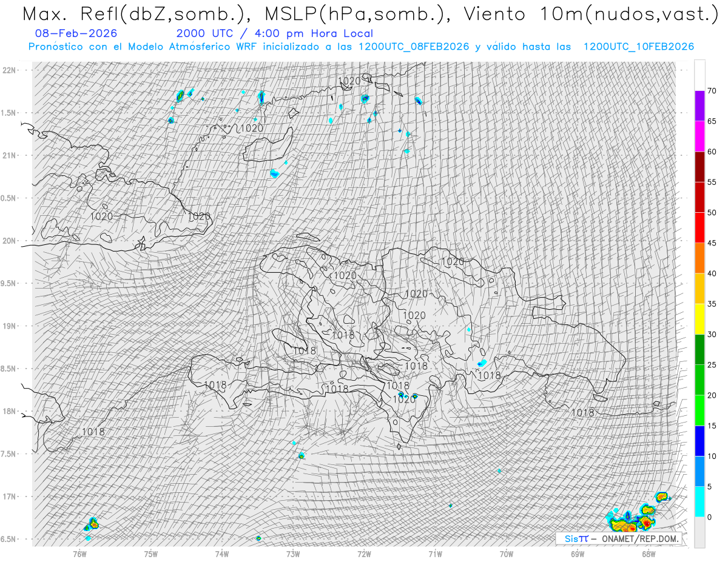
Task: Click the longitude axis label 71W
Action: tap(435, 554)
